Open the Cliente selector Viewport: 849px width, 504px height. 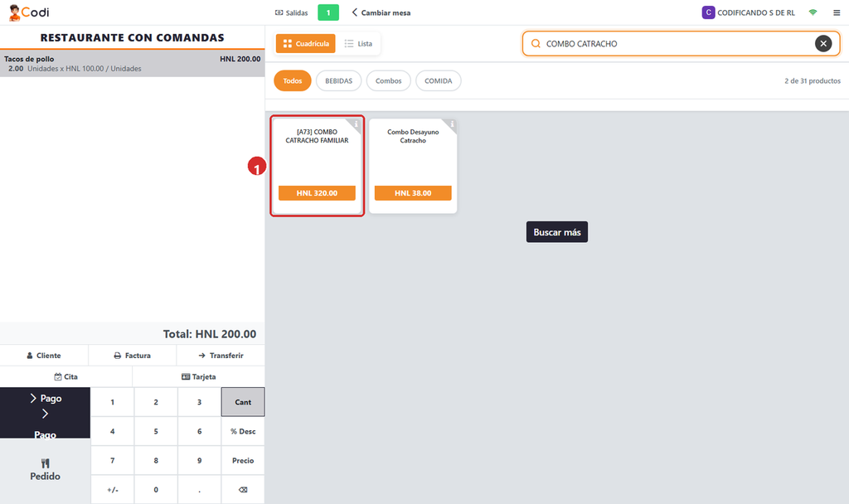coord(44,355)
